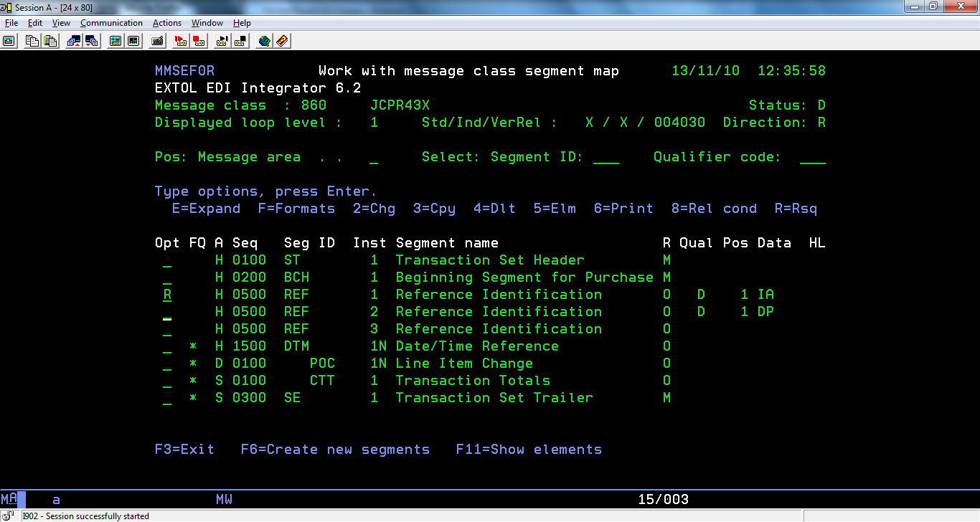Click the Paste clipboard toolbar icon

point(50,41)
